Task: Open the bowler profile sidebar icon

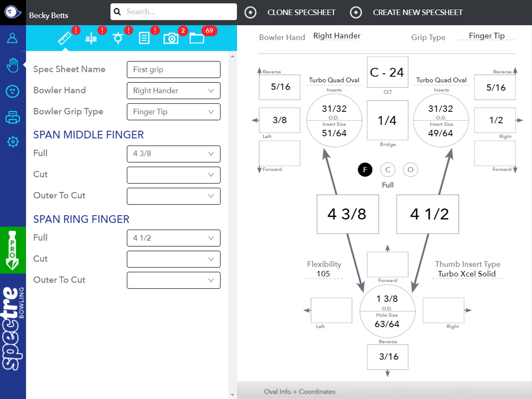Action: tap(12, 38)
